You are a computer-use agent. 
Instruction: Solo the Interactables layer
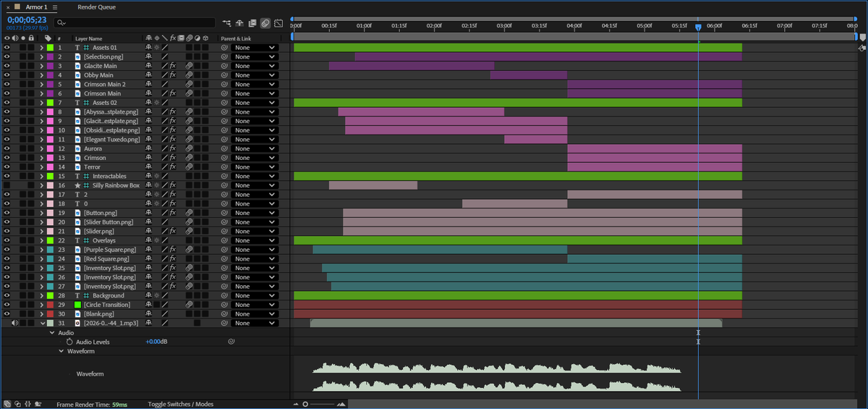coord(24,176)
